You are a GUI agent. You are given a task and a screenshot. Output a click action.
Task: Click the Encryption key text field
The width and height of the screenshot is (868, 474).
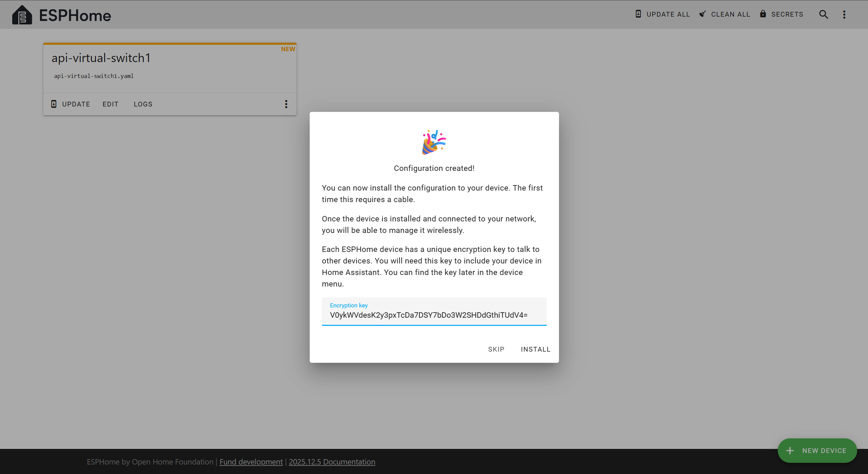[x=434, y=315]
